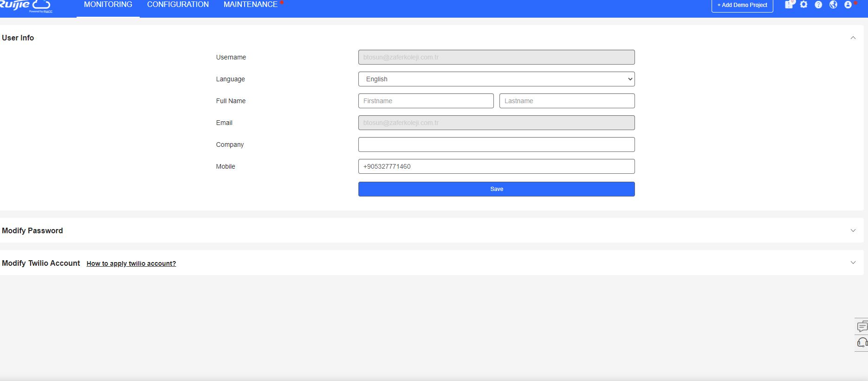Click the Add Demo Project button

tap(742, 5)
